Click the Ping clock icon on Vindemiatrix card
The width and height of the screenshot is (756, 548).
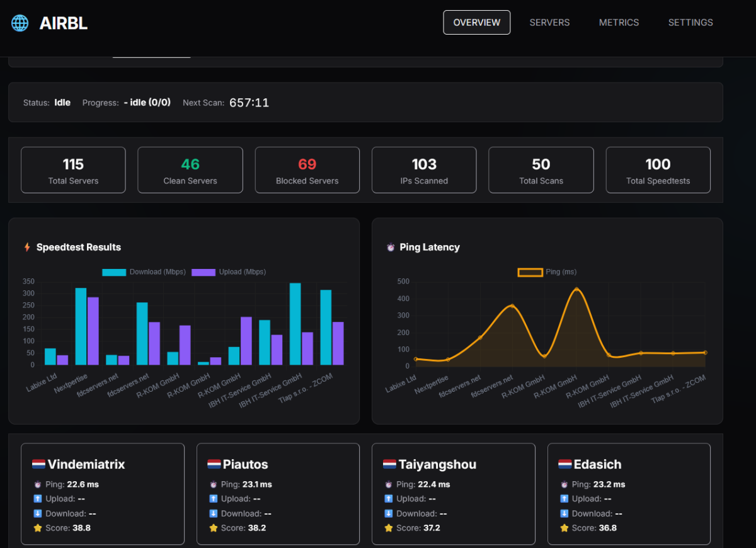coord(38,484)
